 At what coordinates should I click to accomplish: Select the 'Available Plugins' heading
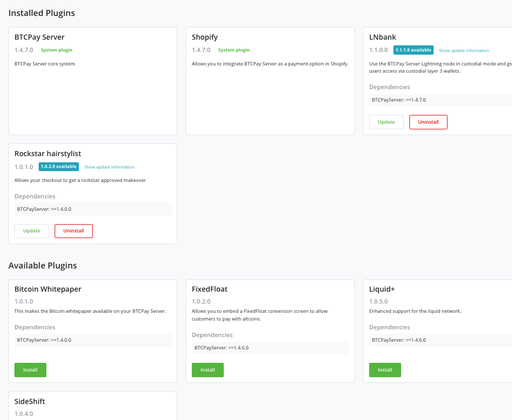point(42,265)
